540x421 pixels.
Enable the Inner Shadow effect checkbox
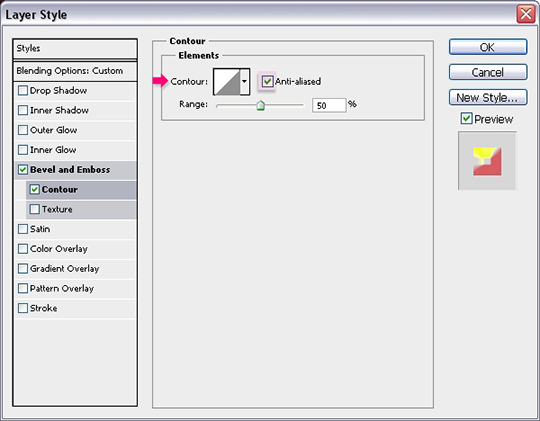pos(23,110)
